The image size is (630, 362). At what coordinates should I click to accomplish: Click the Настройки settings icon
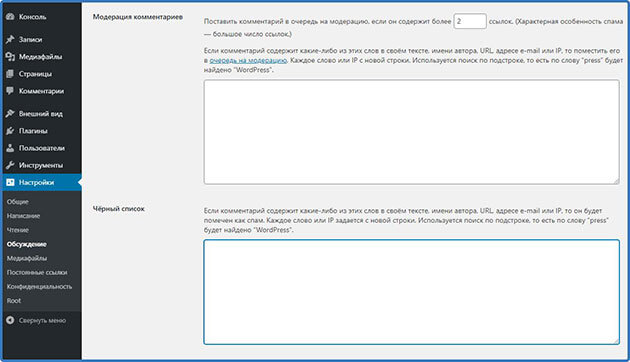click(10, 182)
